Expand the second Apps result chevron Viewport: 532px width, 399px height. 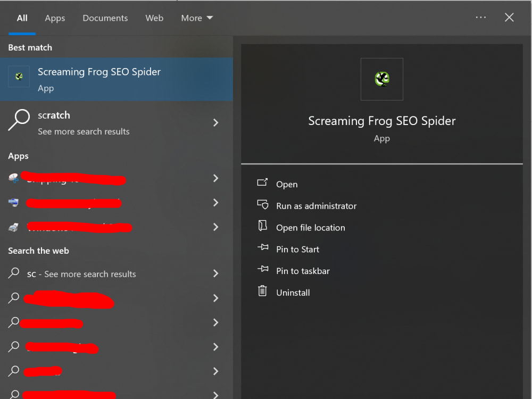click(x=216, y=203)
